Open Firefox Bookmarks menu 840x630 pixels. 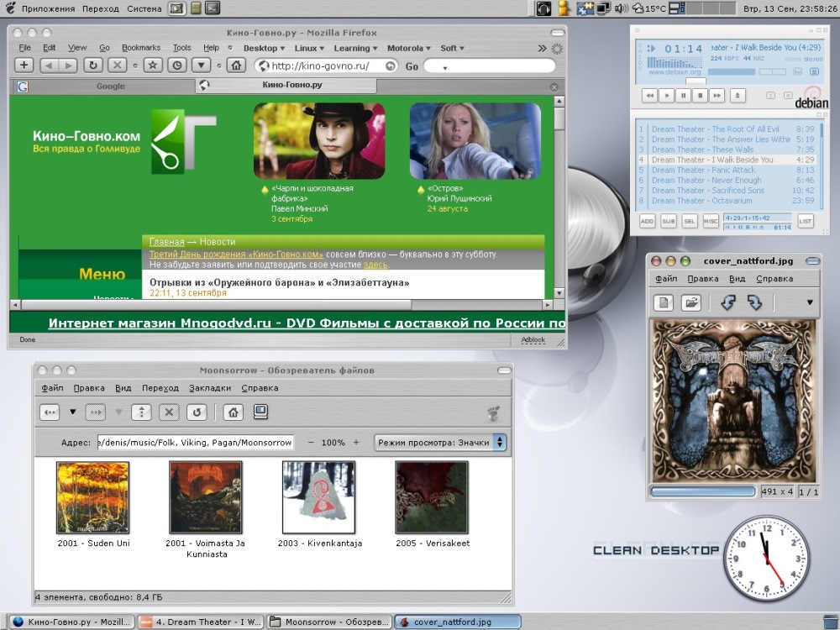[141, 48]
